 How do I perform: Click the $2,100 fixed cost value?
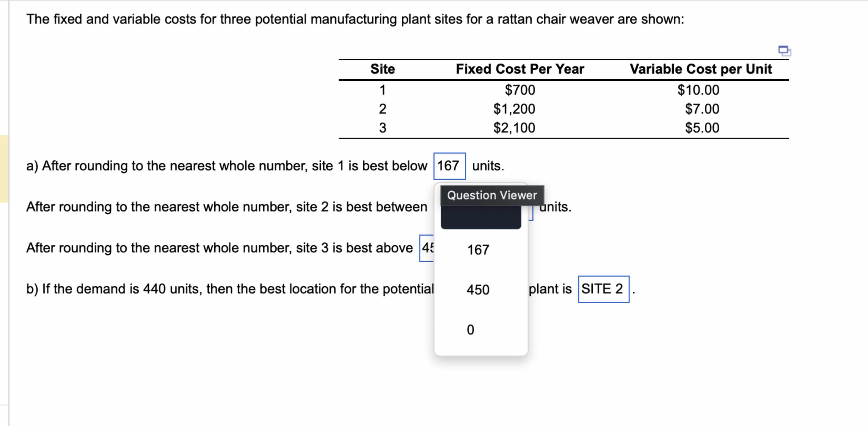click(513, 128)
